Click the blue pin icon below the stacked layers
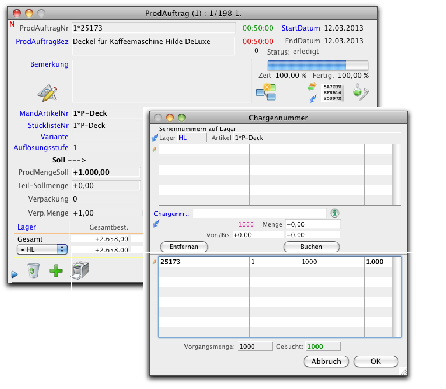Image resolution: width=446 pixels, height=389 pixels. click(x=312, y=99)
